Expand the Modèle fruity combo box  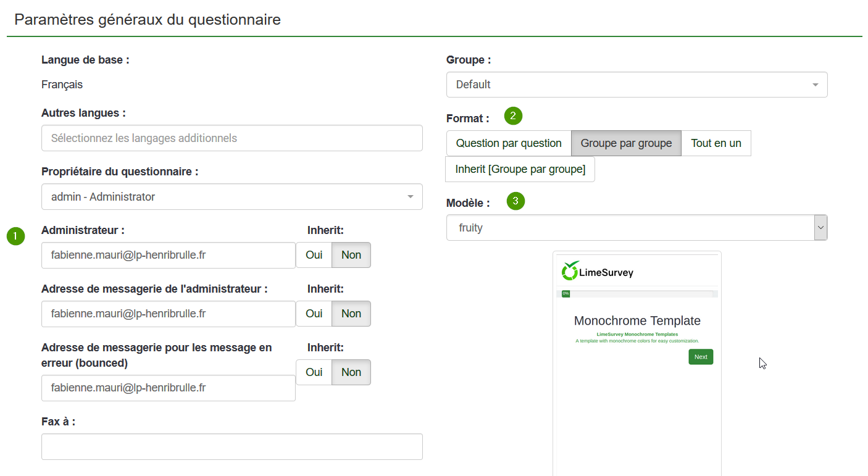point(636,228)
